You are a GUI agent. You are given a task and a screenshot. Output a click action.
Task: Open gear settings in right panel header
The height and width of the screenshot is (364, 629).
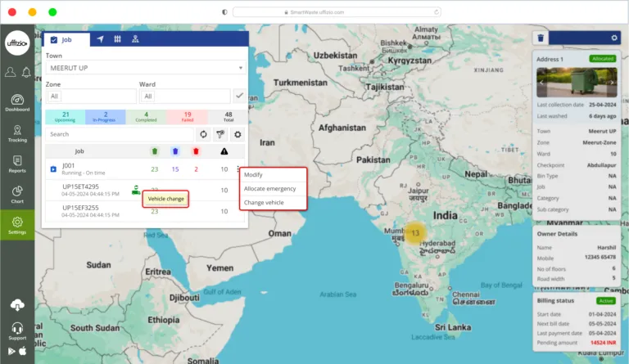[x=614, y=38]
